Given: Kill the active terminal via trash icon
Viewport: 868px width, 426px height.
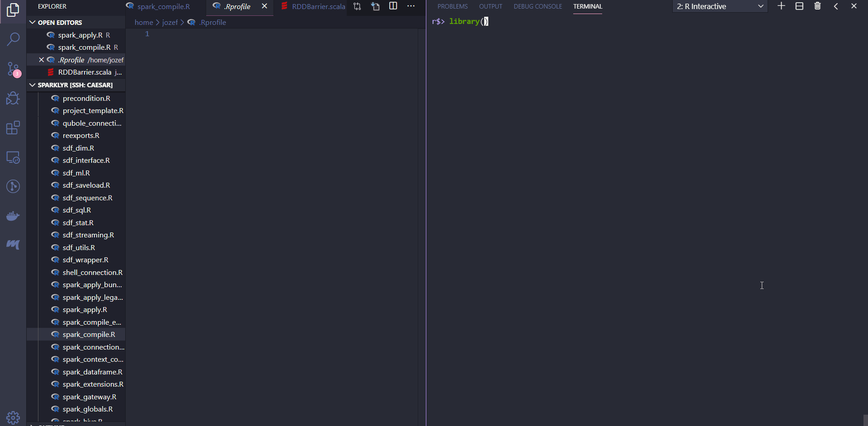Looking at the screenshot, I should click(817, 6).
